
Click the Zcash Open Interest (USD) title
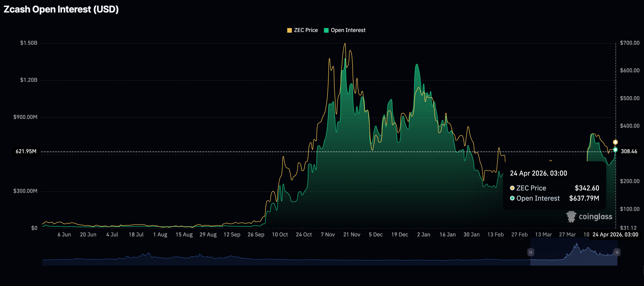click(x=61, y=9)
